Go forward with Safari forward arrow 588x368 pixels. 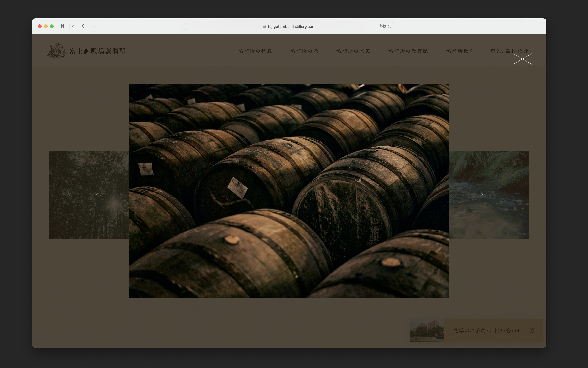[x=93, y=26]
